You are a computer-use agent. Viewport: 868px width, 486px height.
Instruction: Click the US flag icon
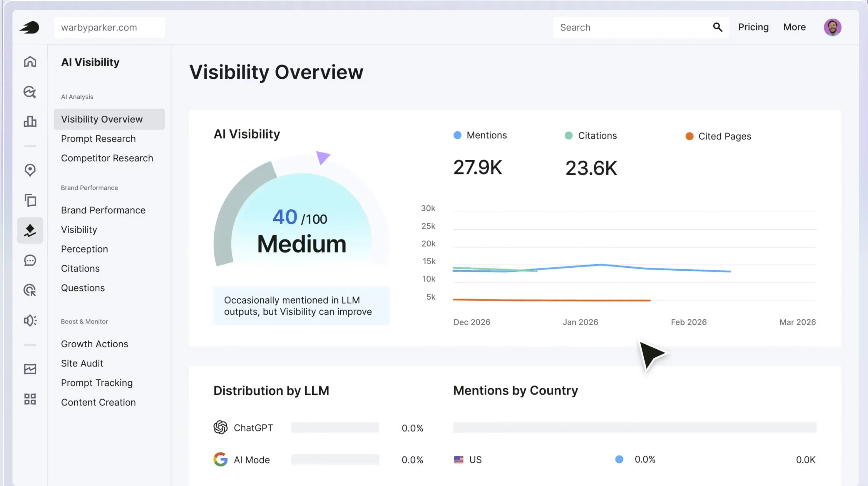[459, 460]
